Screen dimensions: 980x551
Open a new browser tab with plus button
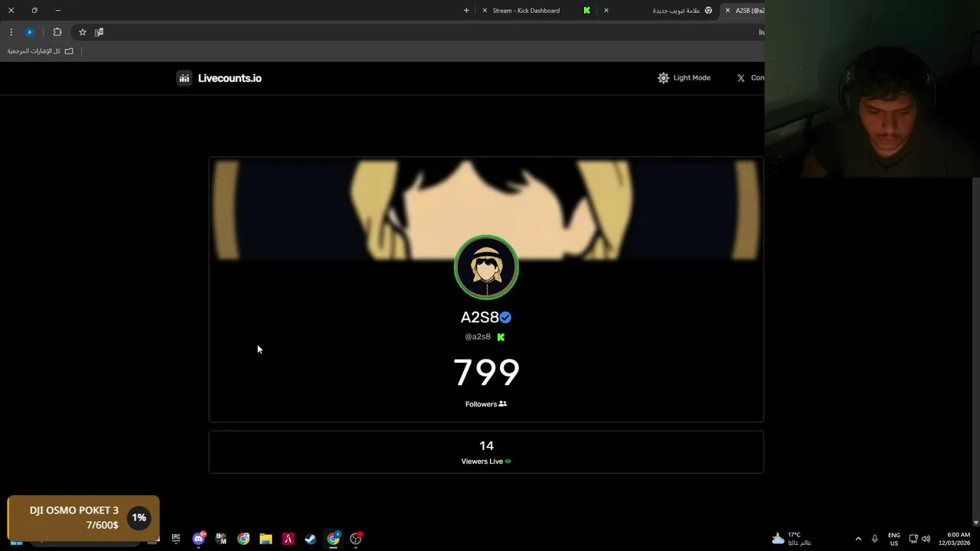click(x=466, y=11)
